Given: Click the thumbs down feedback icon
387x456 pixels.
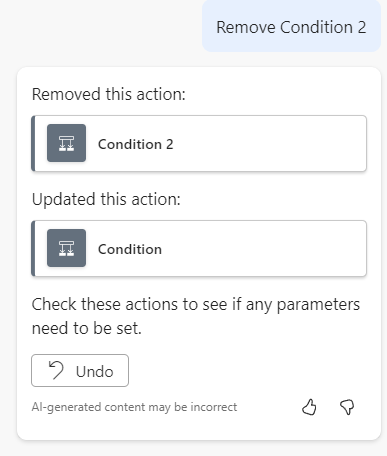Looking at the screenshot, I should click(x=347, y=407).
